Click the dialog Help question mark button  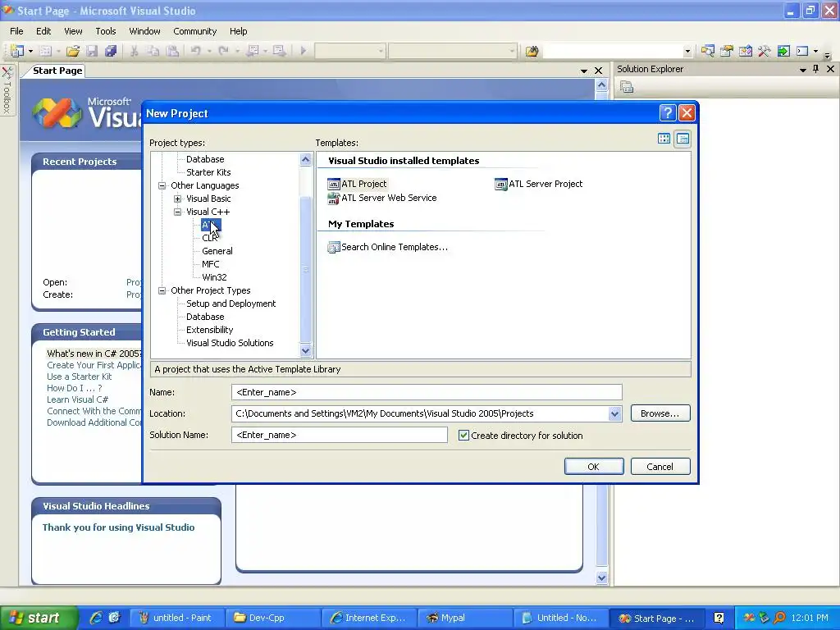(x=668, y=113)
